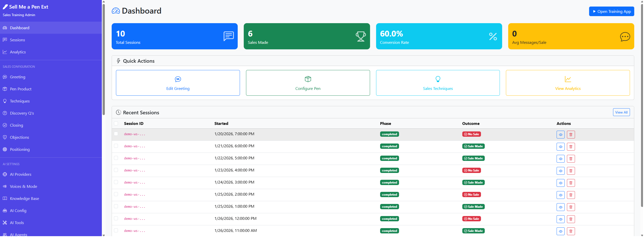Click the Total Sessions stat card

coord(174,36)
